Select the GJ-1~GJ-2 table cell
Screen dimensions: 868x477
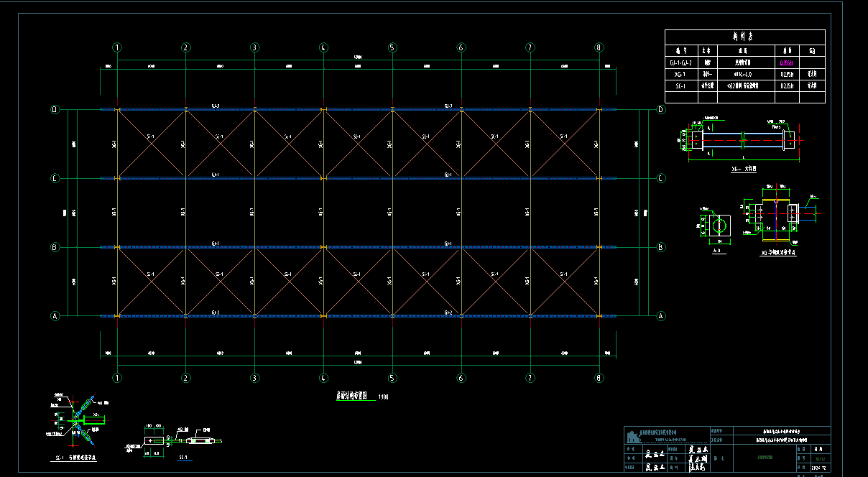click(681, 62)
